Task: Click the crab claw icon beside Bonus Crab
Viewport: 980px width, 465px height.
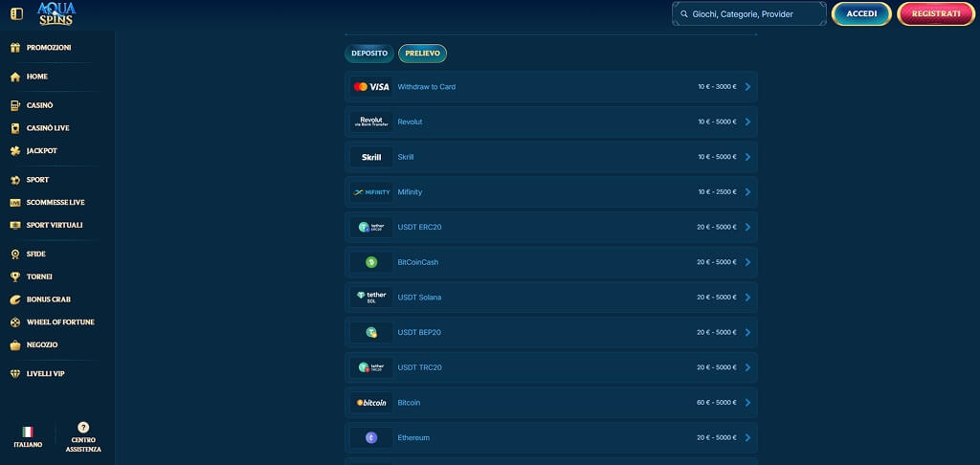Action: pos(15,299)
